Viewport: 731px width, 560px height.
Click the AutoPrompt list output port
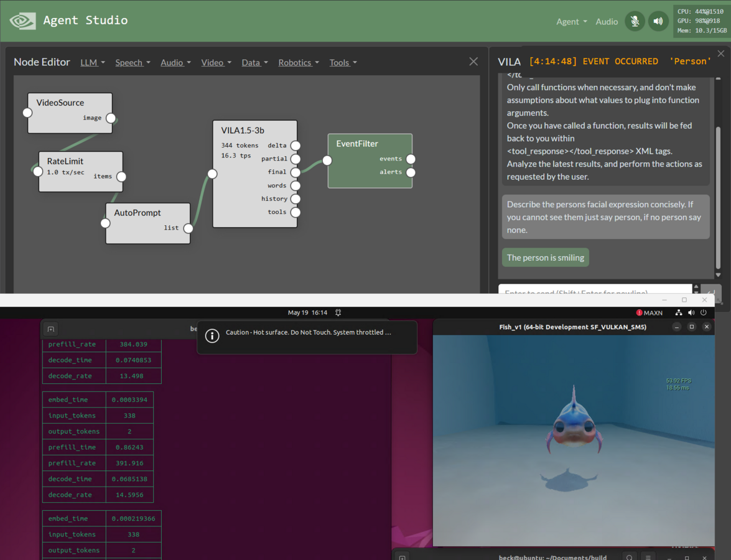[x=189, y=228]
